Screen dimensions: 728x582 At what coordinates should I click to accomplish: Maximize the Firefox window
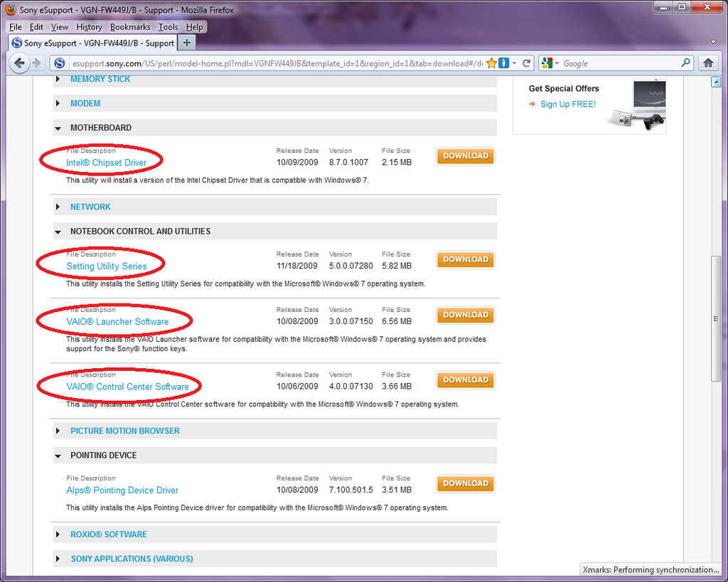point(682,7)
